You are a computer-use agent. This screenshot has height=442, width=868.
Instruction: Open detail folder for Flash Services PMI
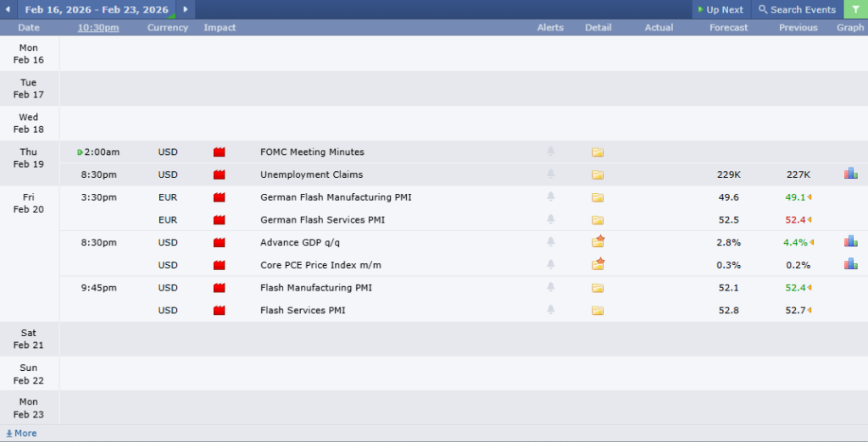tap(598, 311)
